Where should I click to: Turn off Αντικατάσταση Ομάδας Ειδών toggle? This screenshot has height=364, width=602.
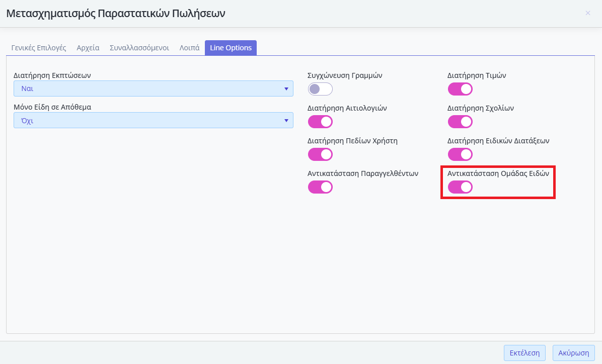pyautogui.click(x=460, y=187)
